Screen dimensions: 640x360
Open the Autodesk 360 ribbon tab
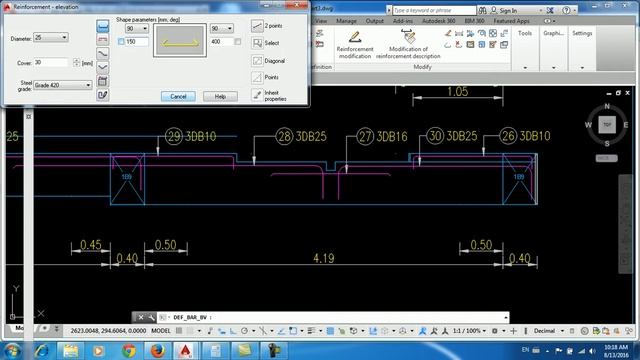point(439,21)
